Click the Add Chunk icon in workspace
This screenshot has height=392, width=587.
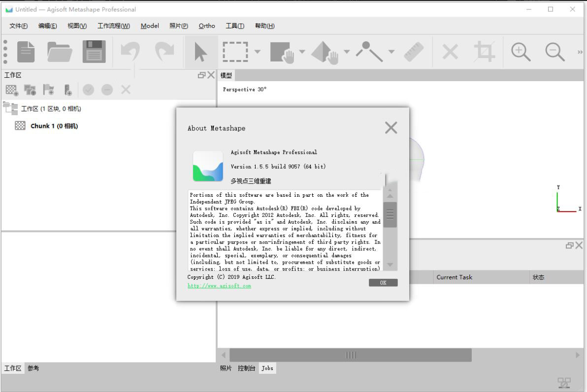11,90
